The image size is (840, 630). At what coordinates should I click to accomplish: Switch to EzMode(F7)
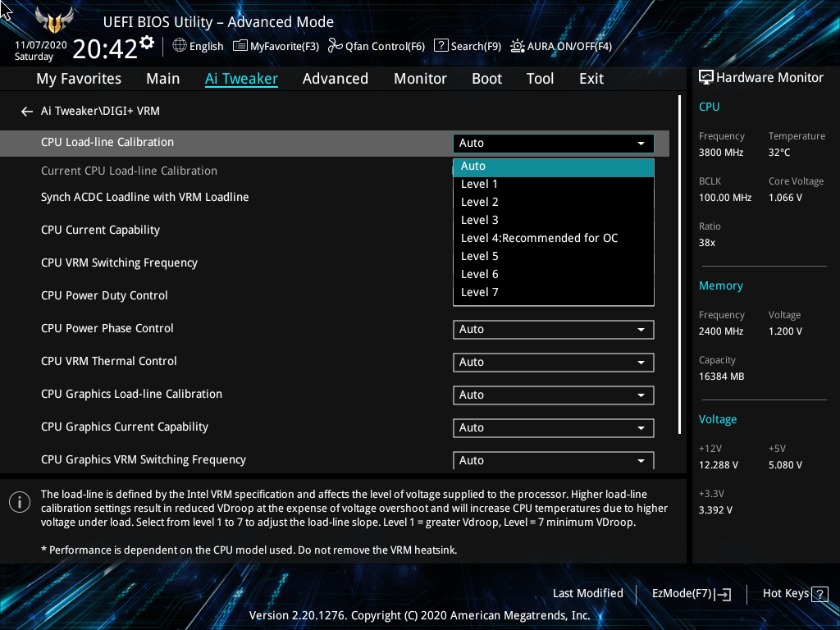tap(691, 594)
